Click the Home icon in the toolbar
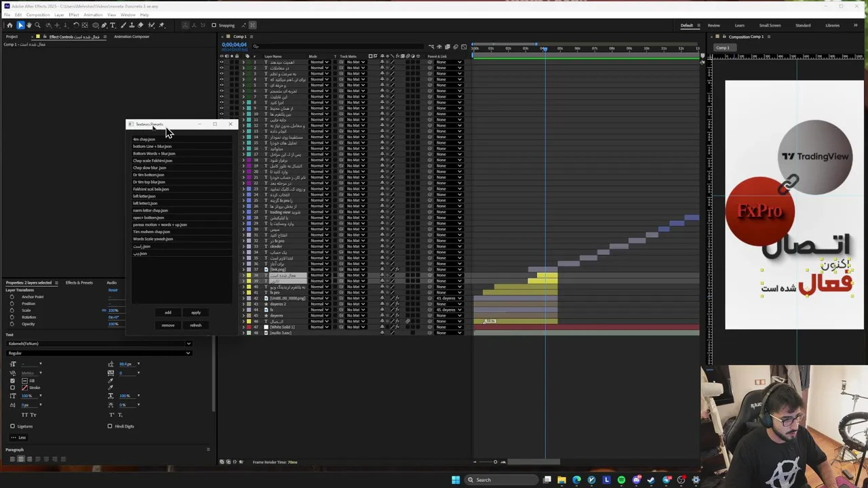Image resolution: width=868 pixels, height=488 pixels. click(9, 25)
